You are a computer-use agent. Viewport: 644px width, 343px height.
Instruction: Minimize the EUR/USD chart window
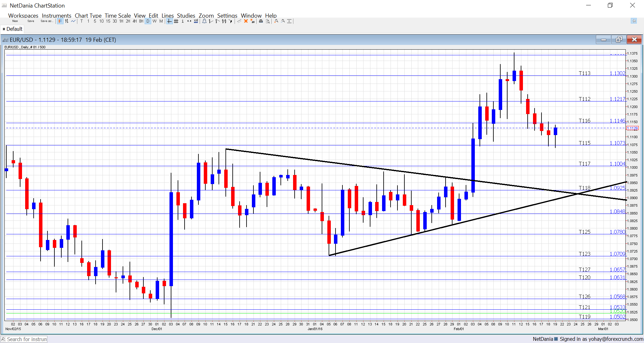(603, 40)
